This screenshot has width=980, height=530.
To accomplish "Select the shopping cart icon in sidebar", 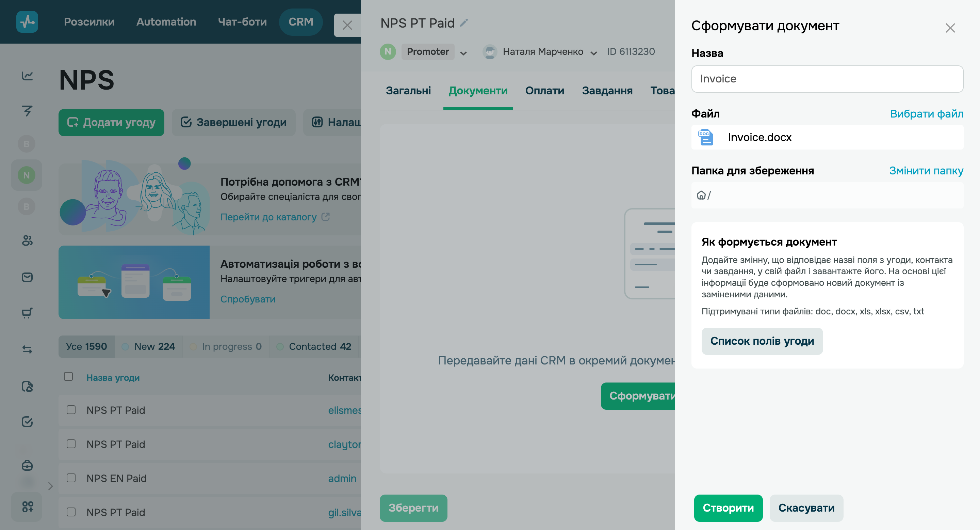I will pos(26,312).
